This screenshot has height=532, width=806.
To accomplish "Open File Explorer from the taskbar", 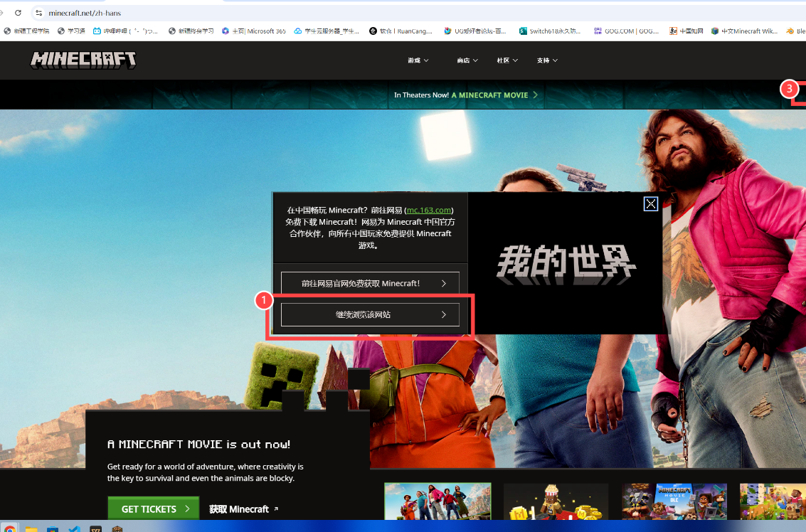I will point(31,528).
